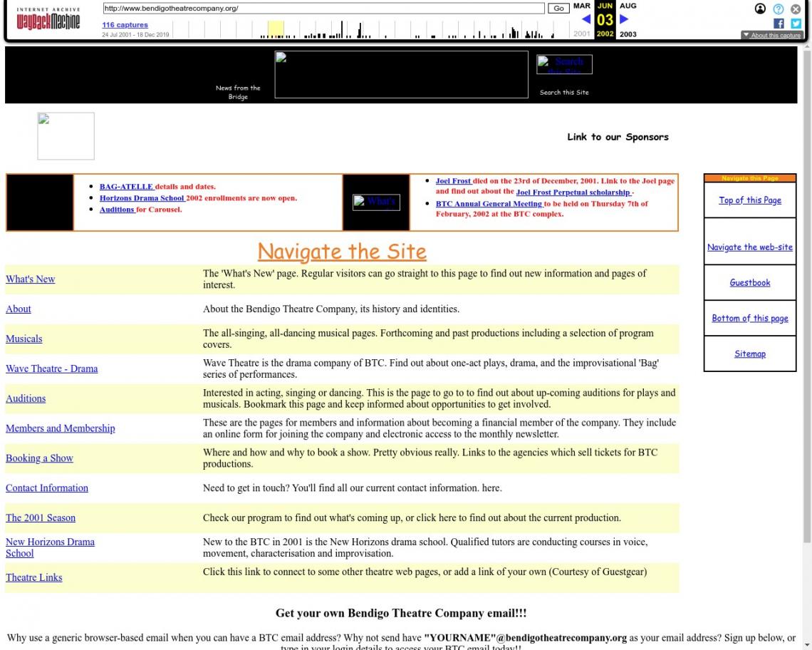The height and width of the screenshot is (650, 812).
Task: Expand About this capture dropdown
Action: point(771,35)
